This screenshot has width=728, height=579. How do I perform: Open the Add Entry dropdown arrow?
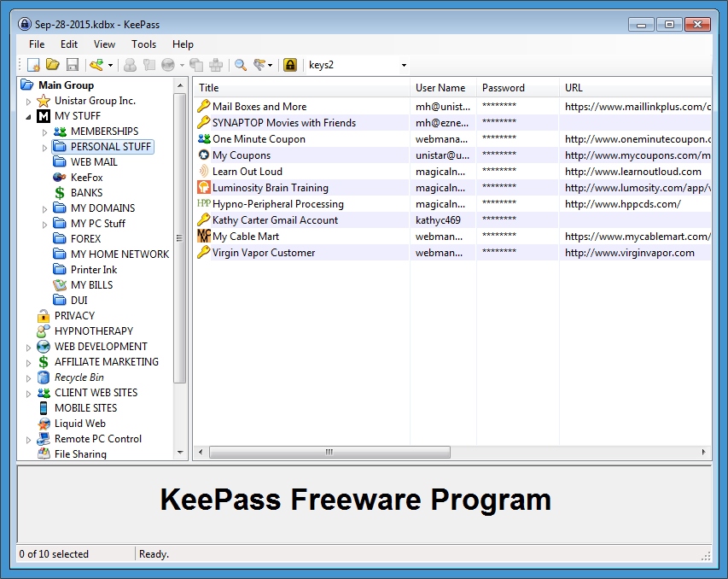(x=110, y=66)
